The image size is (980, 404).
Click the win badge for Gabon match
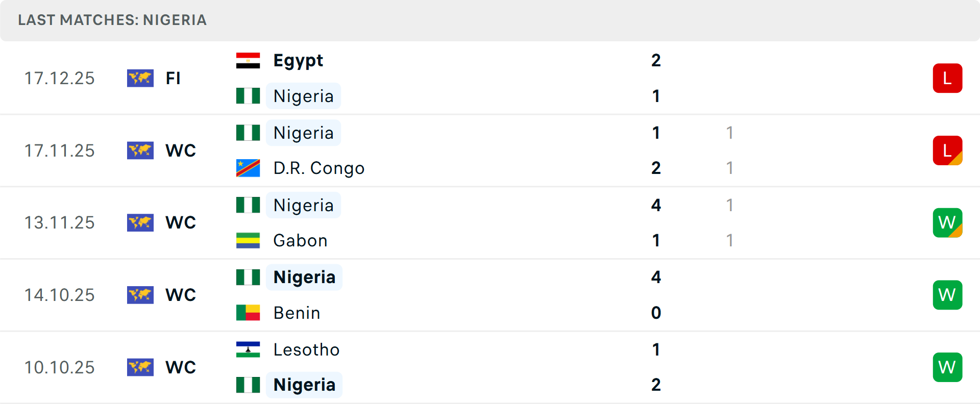pyautogui.click(x=947, y=223)
